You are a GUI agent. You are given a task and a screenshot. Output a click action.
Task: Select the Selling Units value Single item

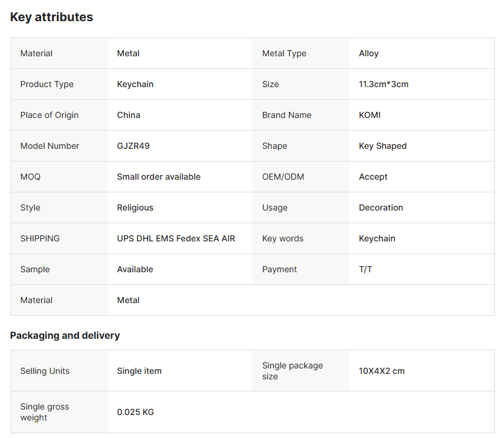tap(139, 371)
